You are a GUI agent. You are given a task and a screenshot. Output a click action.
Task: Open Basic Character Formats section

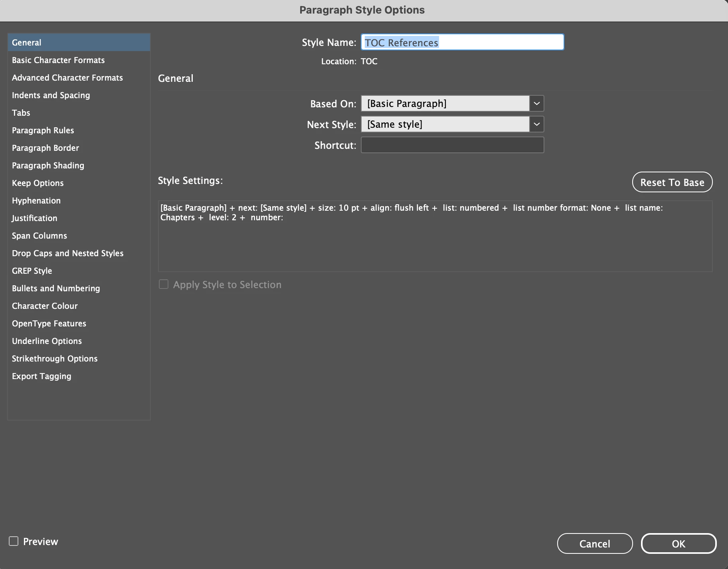(79, 60)
